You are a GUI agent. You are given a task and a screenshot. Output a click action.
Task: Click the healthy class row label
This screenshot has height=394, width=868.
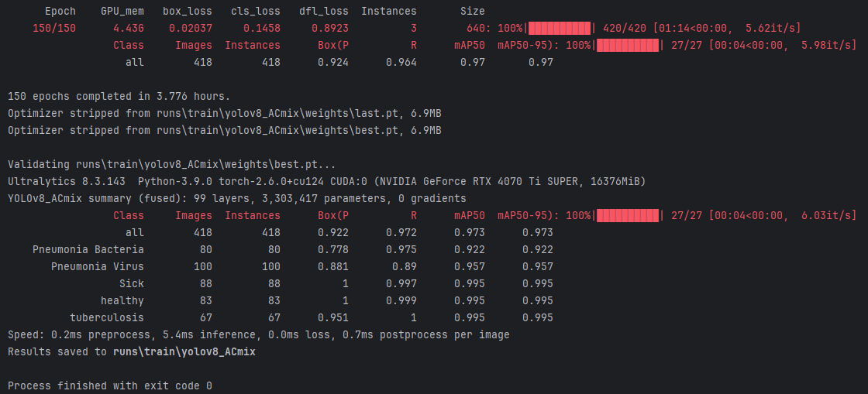[x=122, y=300]
